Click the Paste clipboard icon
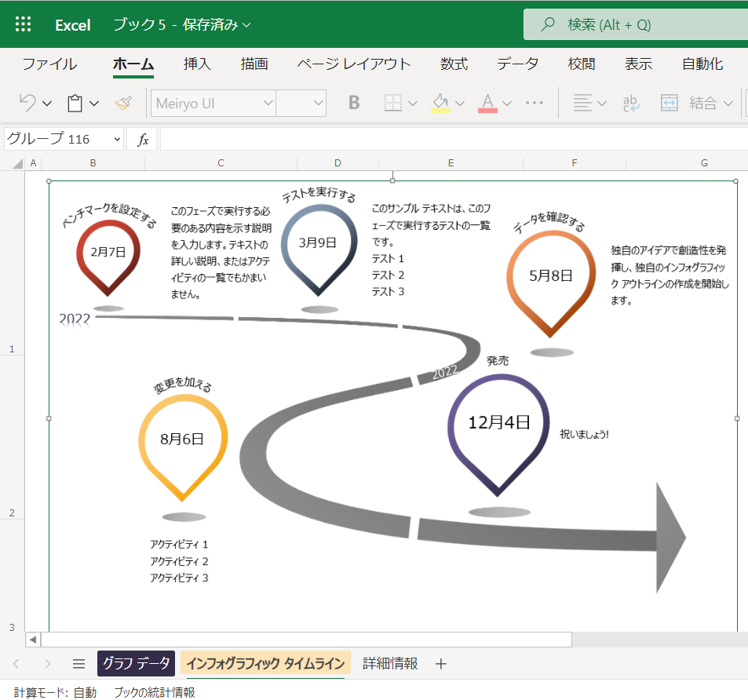 coord(75,103)
